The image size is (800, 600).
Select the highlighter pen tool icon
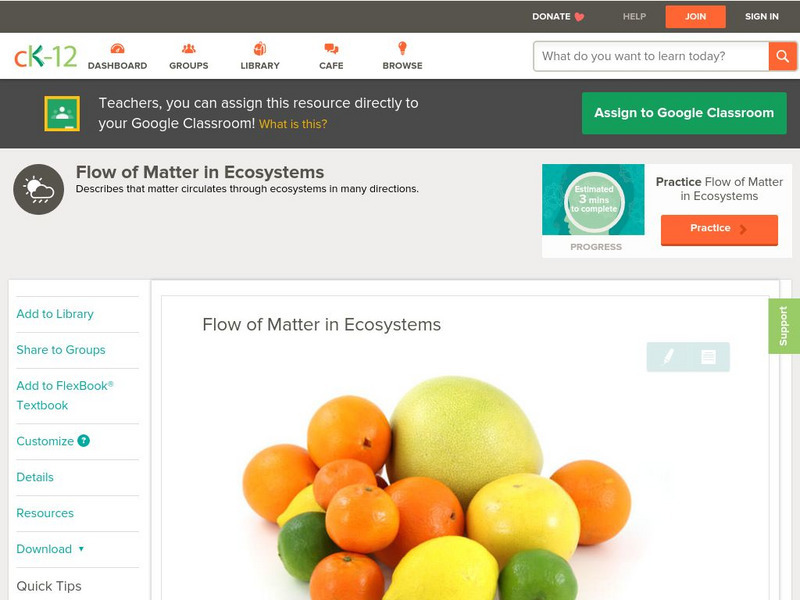coord(668,356)
